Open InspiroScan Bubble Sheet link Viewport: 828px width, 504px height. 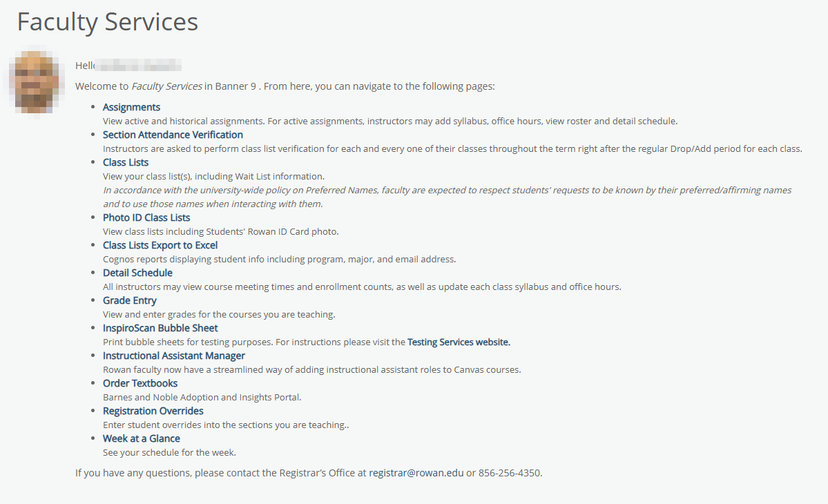tap(160, 328)
